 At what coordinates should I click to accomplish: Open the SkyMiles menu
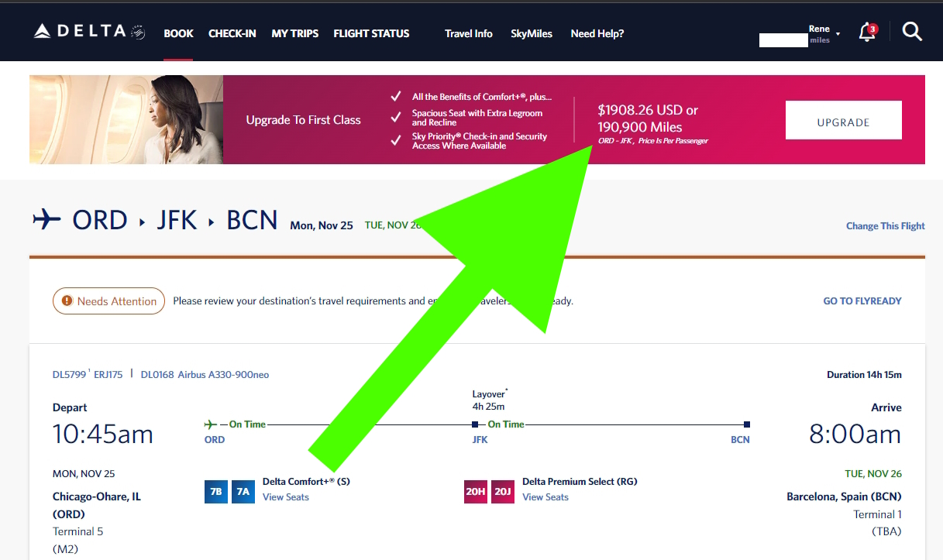532,33
